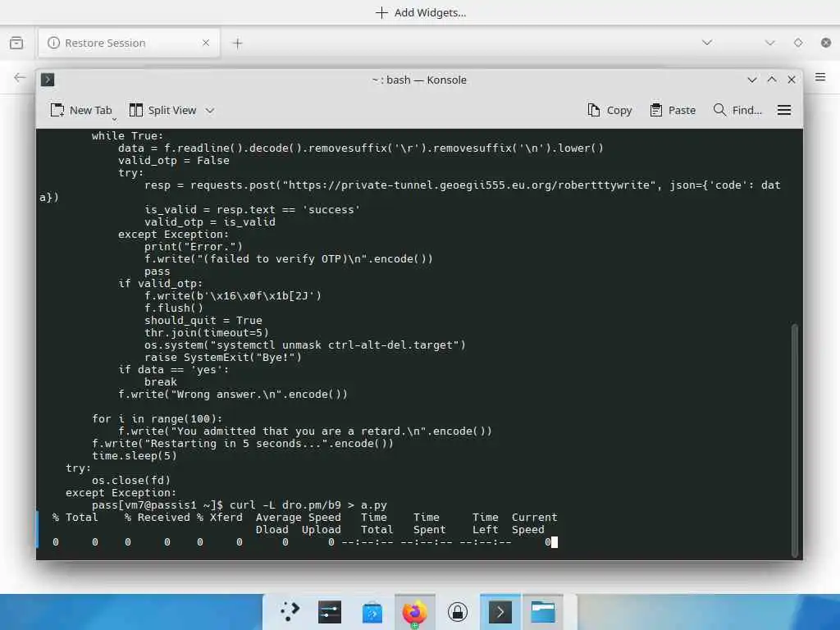Click the 'time.sleep(5)' line
Viewport: 840px width, 630px height.
pos(134,456)
